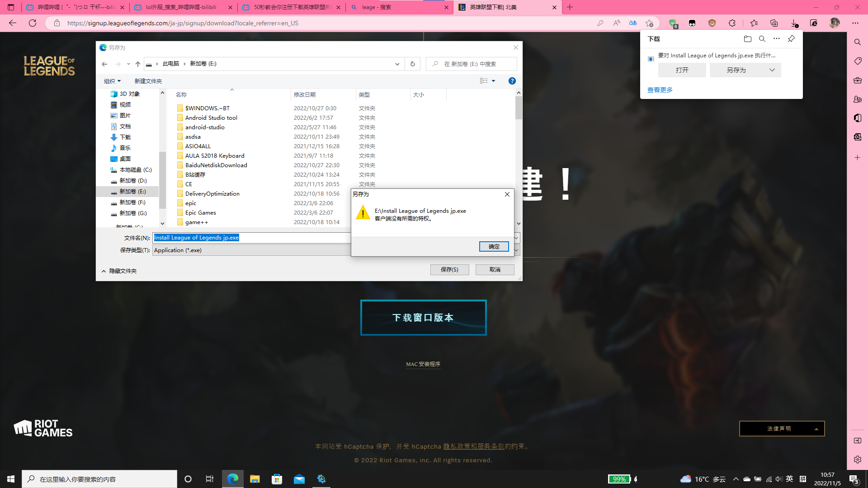The image size is (868, 488).
Task: Expand the Save As dropdown arrow in downloads
Action: click(772, 70)
